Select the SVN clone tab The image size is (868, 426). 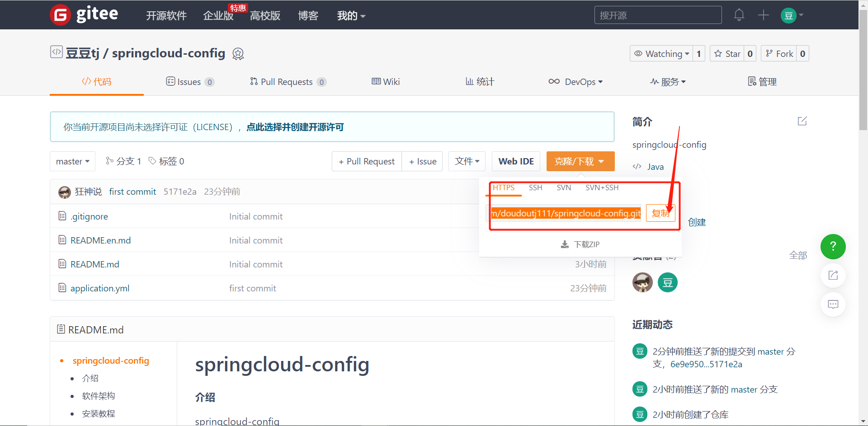(564, 187)
